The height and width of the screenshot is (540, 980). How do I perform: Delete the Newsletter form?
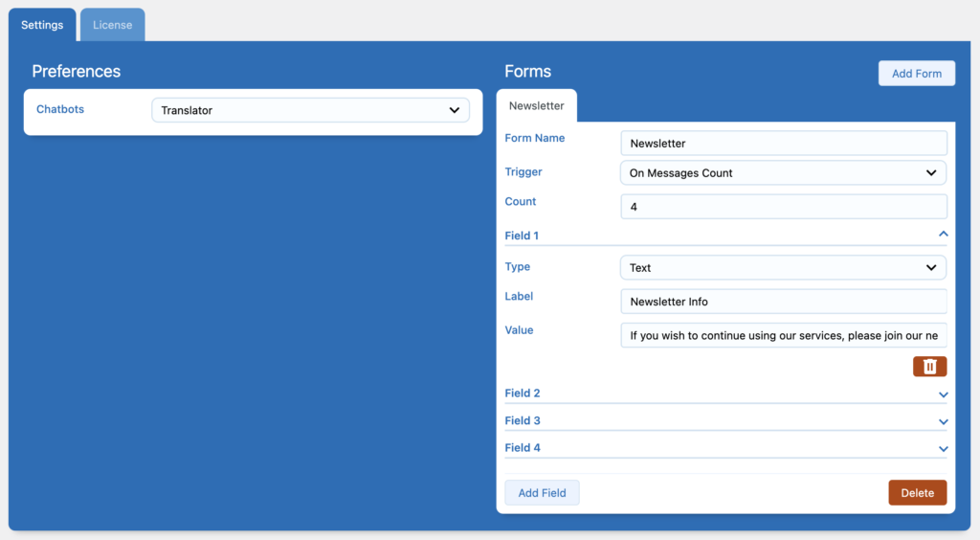[917, 493]
